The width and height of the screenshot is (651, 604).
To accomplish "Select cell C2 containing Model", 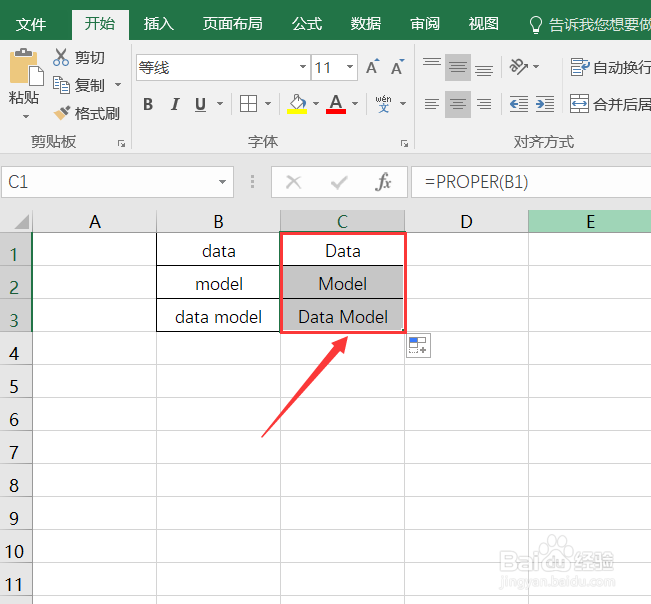I will coord(343,284).
